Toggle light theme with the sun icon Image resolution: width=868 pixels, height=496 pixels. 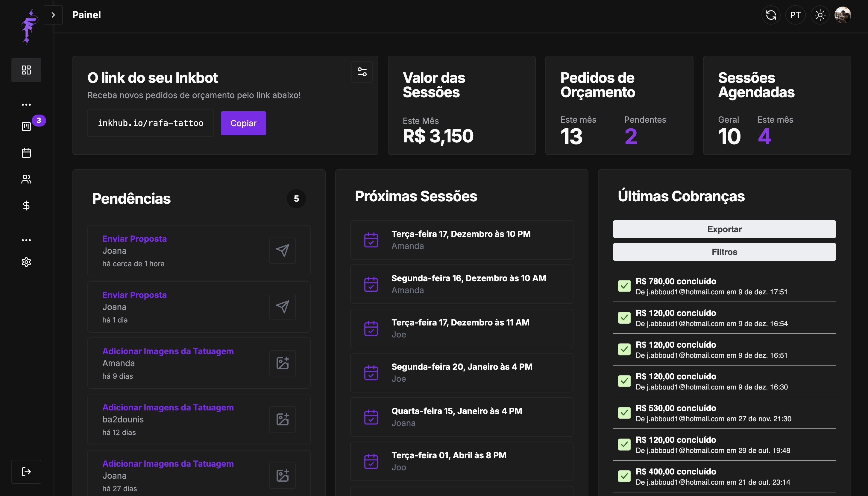820,15
